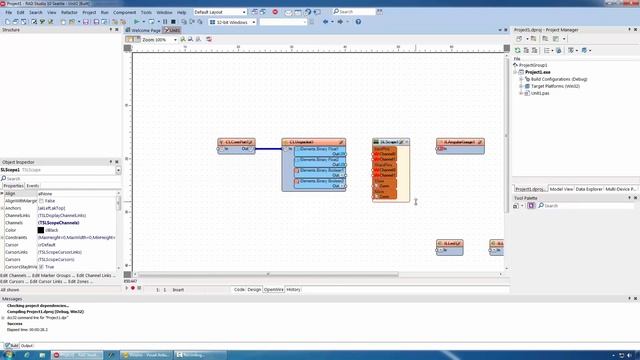Screen dimensions: 640x360
Task: Click the horizontal scrollbar of the OpenWire canvas
Action: [268, 274]
